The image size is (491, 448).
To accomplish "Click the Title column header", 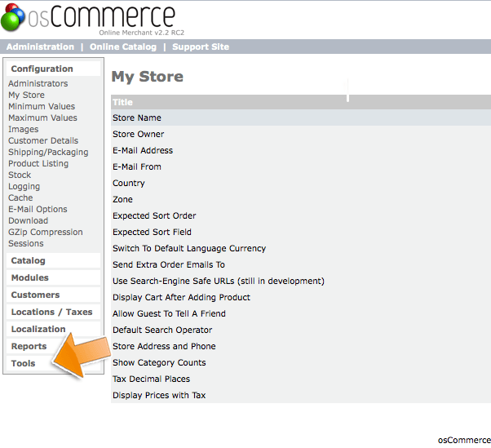I will (123, 103).
